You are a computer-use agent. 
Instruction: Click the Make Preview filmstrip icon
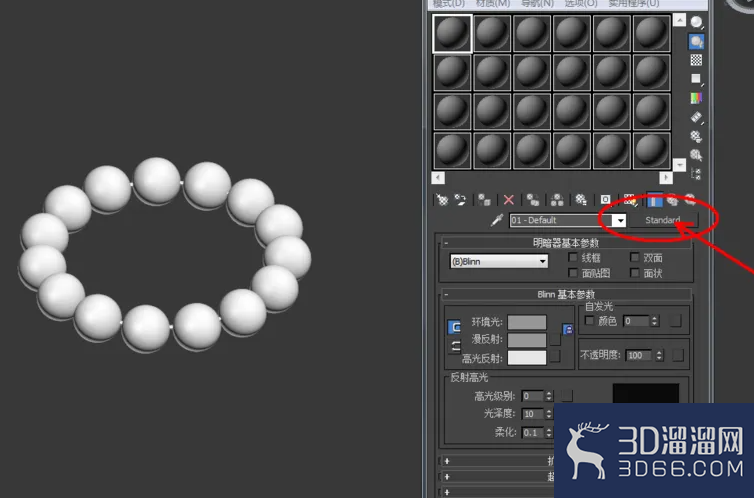coord(696,117)
